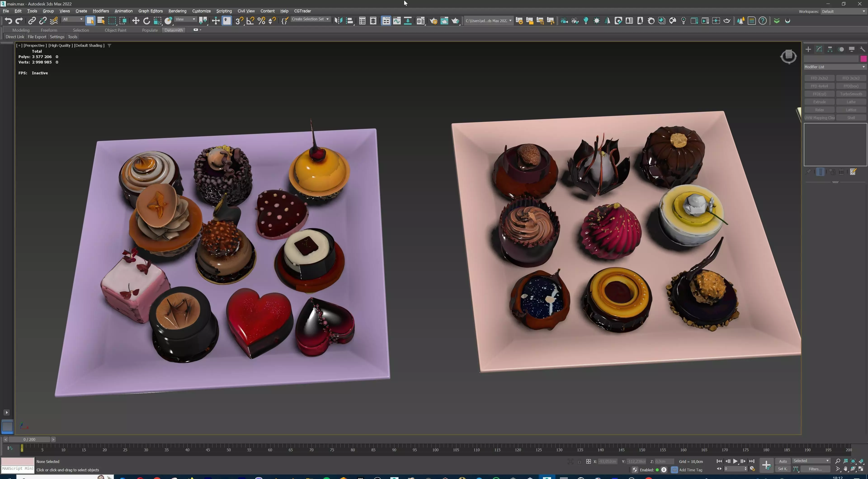Toggle Maximize Viewport icon
This screenshot has width=868, height=479.
click(861, 469)
